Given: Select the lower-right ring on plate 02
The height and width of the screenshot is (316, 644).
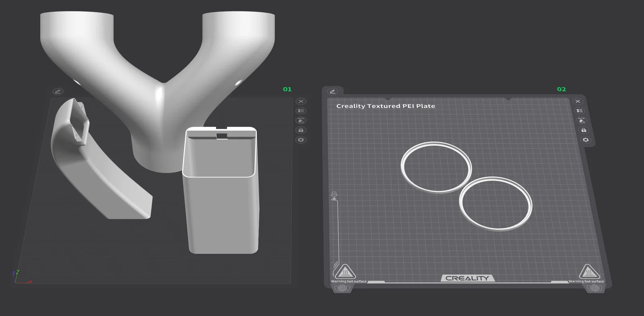Looking at the screenshot, I should tap(495, 204).
